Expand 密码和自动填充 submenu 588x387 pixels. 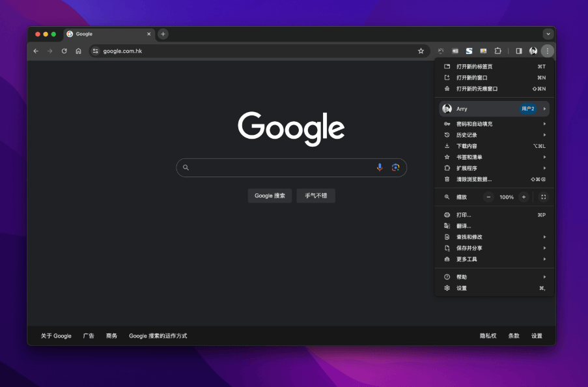coord(494,124)
